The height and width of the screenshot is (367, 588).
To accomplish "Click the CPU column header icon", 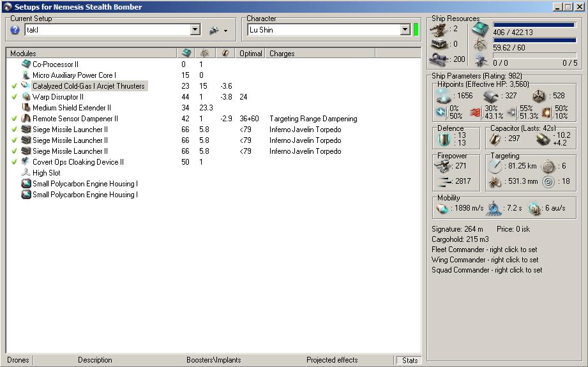I will point(186,53).
